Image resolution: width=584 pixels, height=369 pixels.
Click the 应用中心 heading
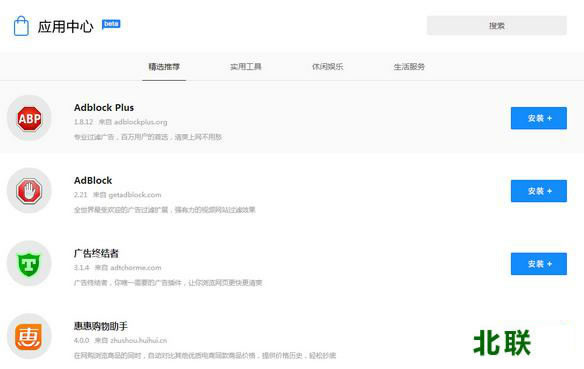(x=66, y=26)
